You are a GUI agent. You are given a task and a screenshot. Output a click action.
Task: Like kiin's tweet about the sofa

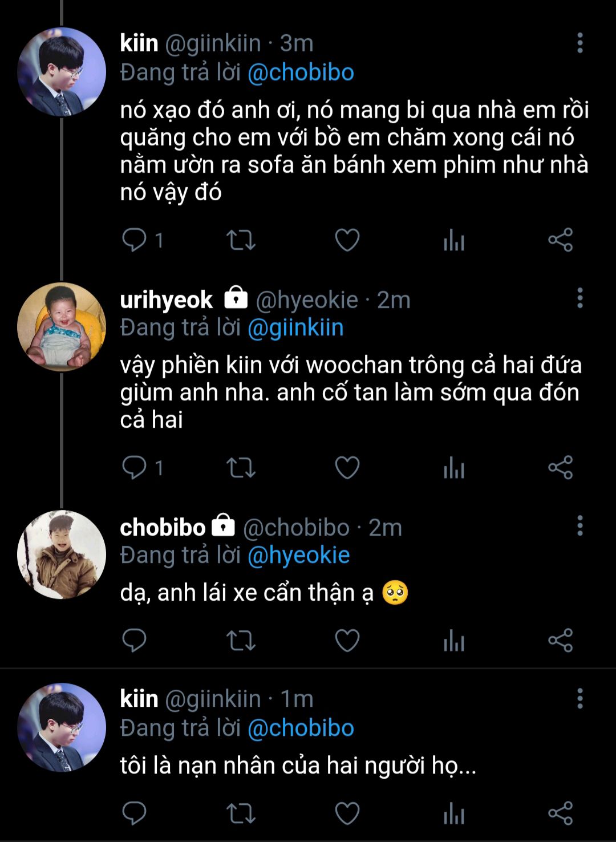point(347,240)
